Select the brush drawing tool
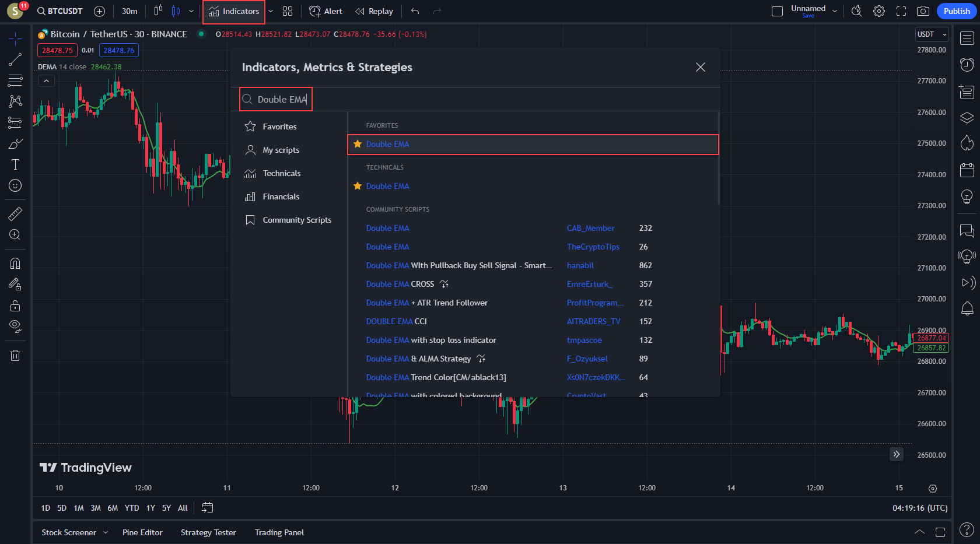Viewport: 980px width, 544px height. 15,143
